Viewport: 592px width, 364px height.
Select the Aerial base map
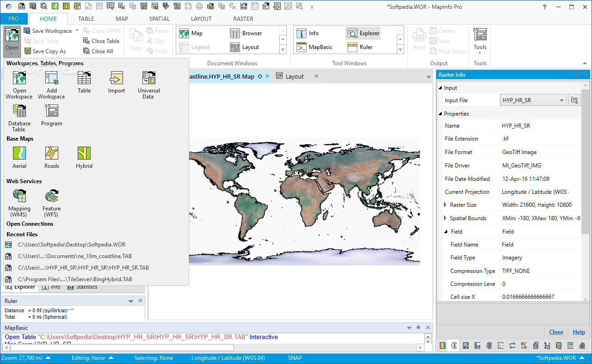point(19,154)
